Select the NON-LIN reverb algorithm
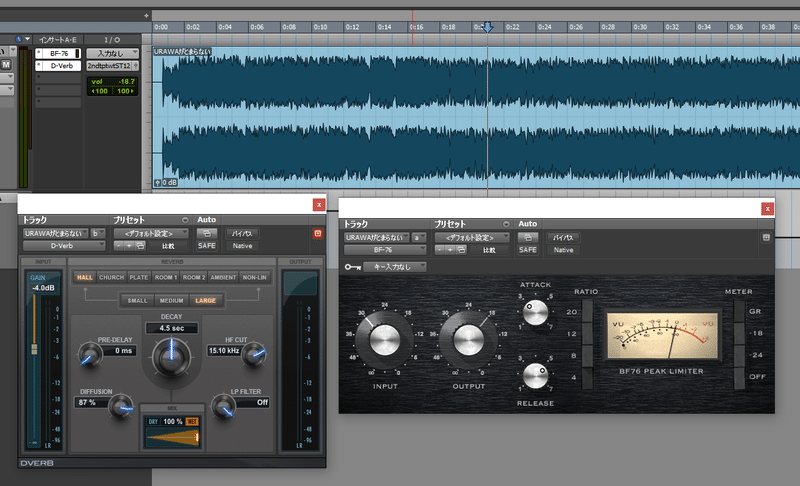This screenshot has height=486, width=800. point(254,277)
